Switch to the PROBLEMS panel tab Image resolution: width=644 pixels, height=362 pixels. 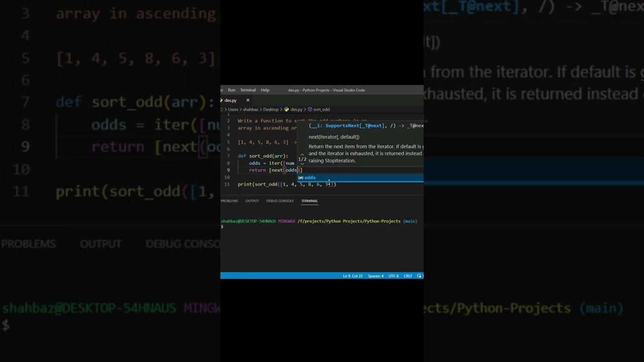(229, 201)
